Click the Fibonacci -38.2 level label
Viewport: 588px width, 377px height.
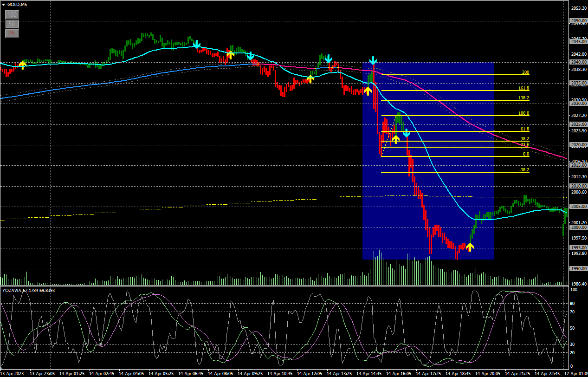click(524, 170)
